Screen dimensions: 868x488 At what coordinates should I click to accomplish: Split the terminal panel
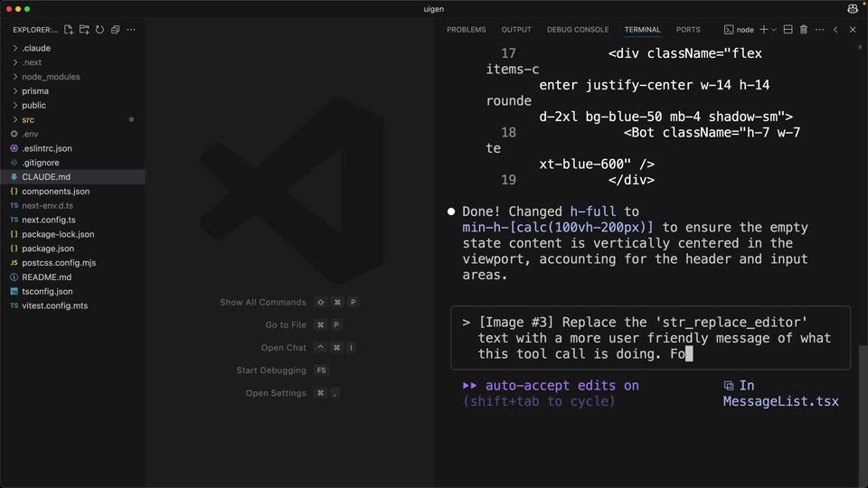[x=788, y=30]
